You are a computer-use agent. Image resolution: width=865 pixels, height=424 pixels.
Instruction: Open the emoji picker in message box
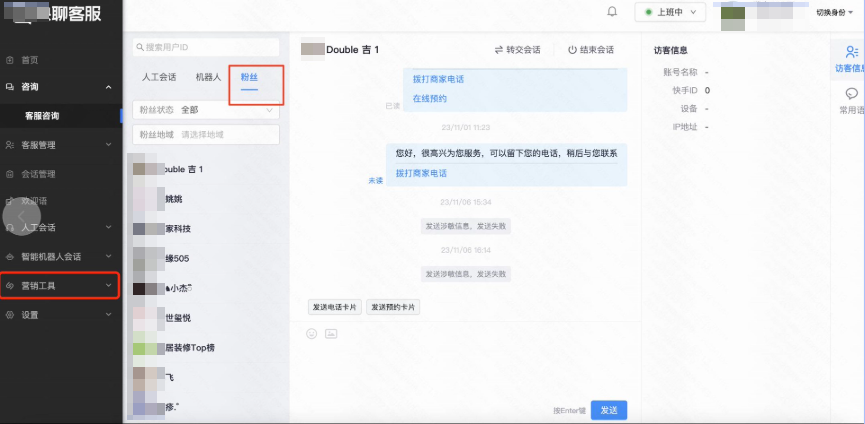312,333
